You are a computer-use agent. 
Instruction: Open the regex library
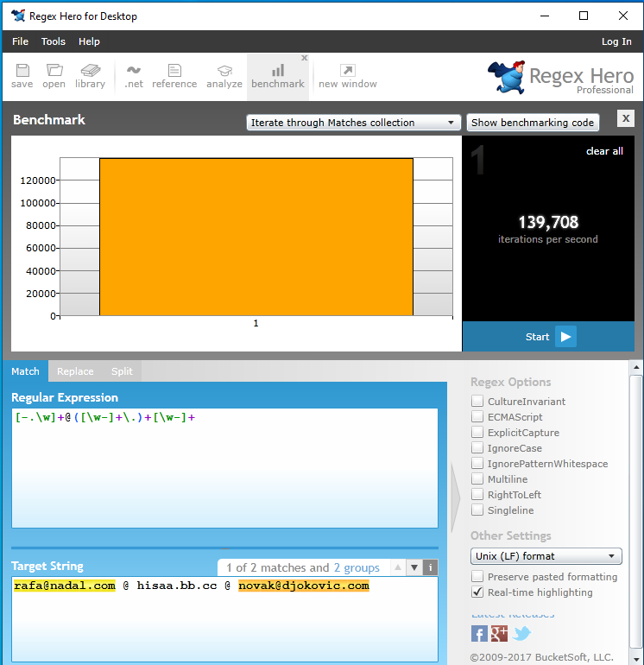pyautogui.click(x=90, y=76)
